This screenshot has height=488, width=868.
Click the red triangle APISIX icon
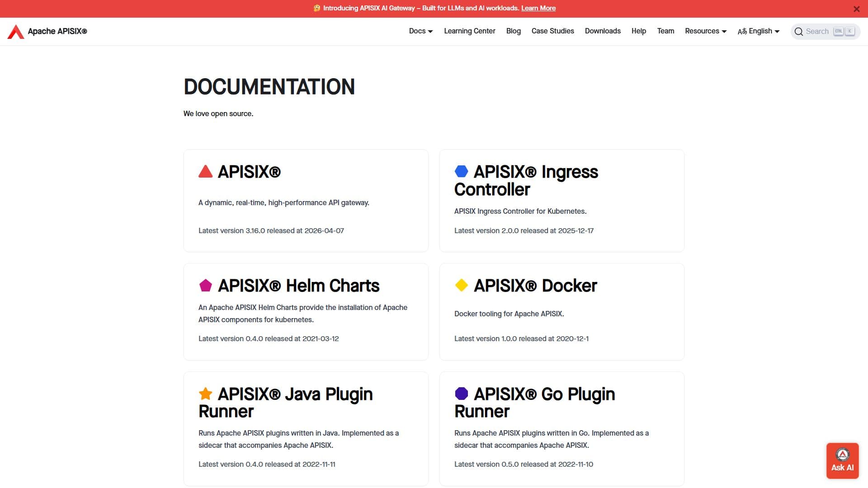click(x=206, y=171)
